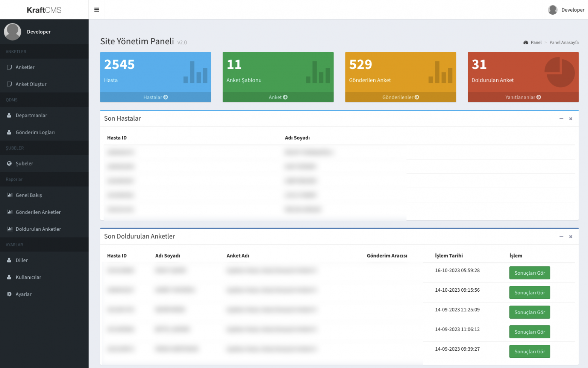Click the bar chart icon on Anket Şablonu card
Screen dimensions: 588x368
318,72
